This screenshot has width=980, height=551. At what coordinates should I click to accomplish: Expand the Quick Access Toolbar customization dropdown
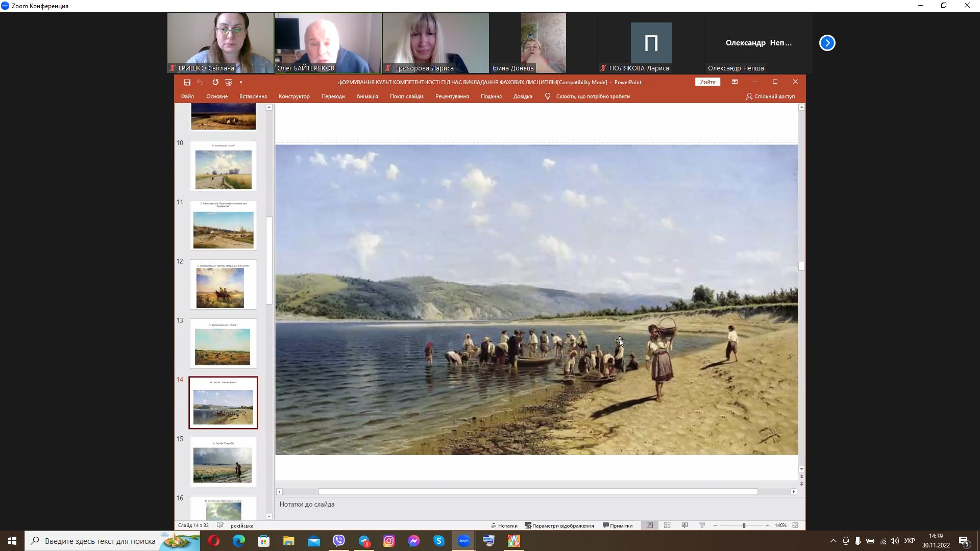click(241, 82)
